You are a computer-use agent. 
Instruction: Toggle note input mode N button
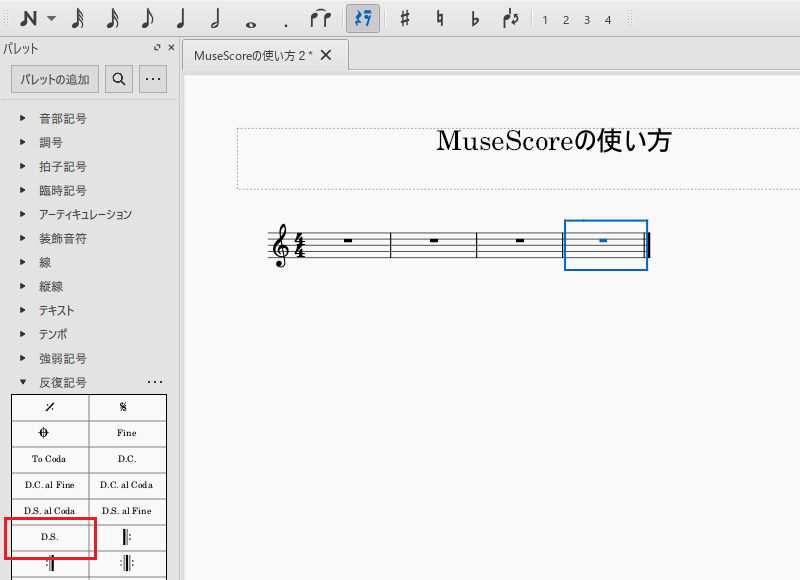(x=29, y=19)
